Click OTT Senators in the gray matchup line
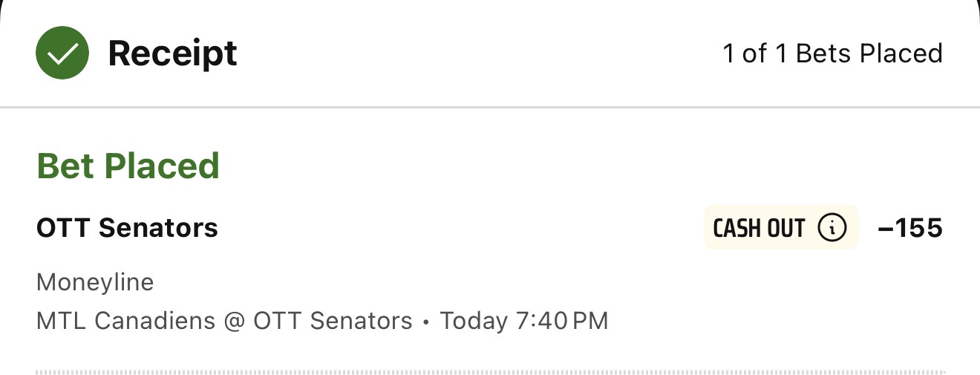Image resolution: width=980 pixels, height=375 pixels. [333, 321]
